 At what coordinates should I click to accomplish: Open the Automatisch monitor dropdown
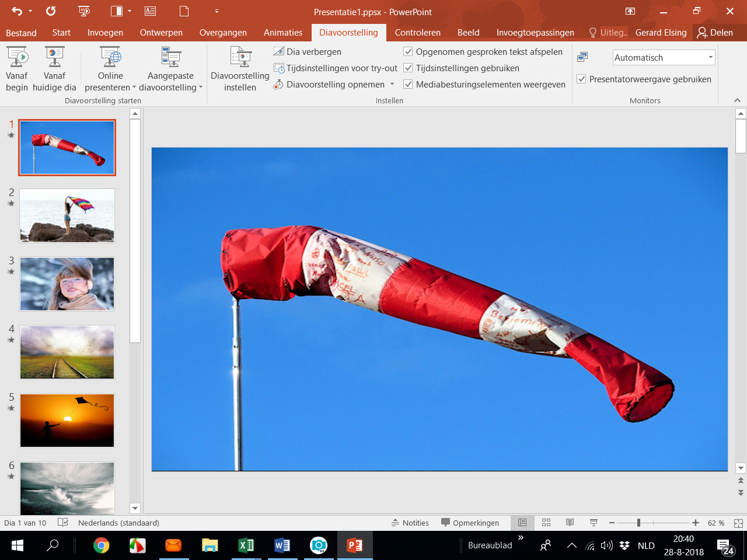coord(710,57)
